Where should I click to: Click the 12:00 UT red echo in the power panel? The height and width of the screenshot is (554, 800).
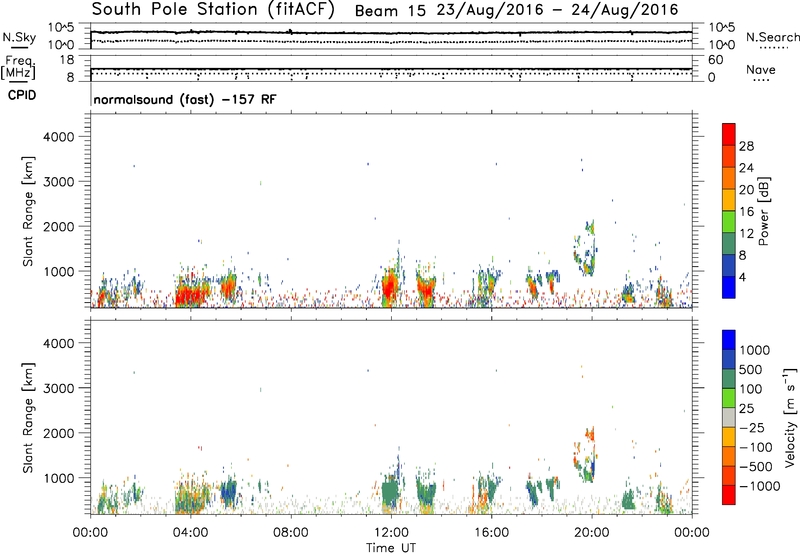(x=390, y=288)
